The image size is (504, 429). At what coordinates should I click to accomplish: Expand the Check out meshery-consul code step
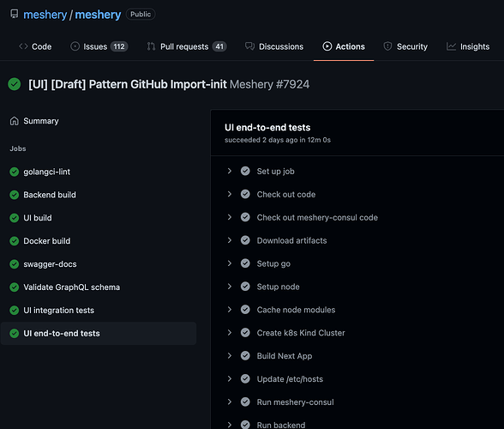[230, 217]
